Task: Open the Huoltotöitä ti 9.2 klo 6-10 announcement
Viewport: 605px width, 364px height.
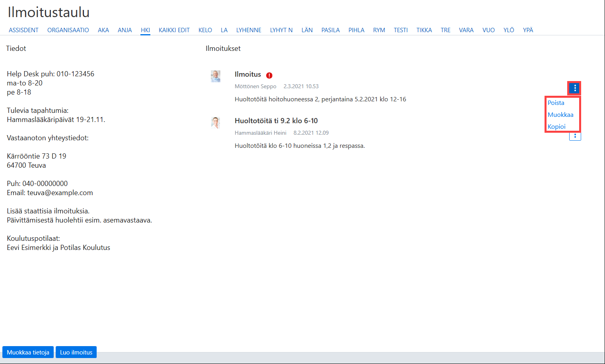Action: click(276, 121)
